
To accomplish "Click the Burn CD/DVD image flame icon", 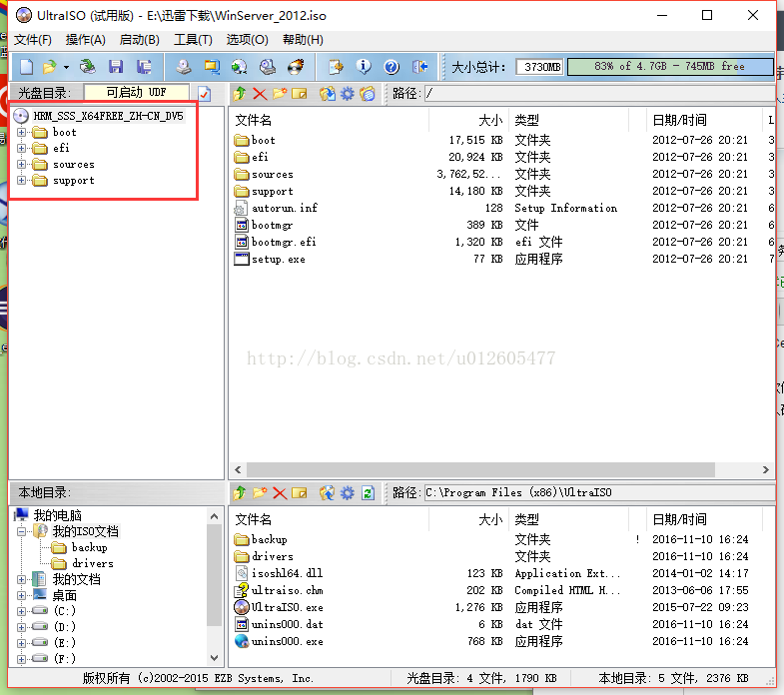I will pos(296,67).
